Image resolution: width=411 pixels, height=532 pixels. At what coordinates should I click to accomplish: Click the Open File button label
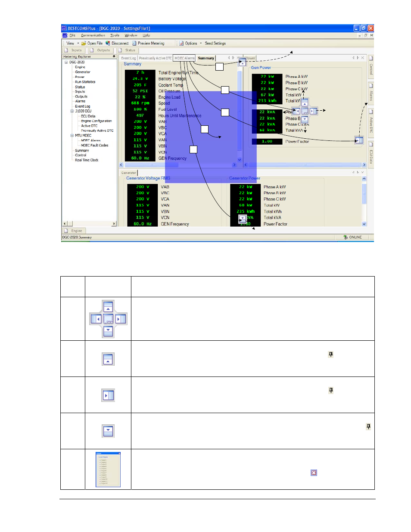(95, 43)
